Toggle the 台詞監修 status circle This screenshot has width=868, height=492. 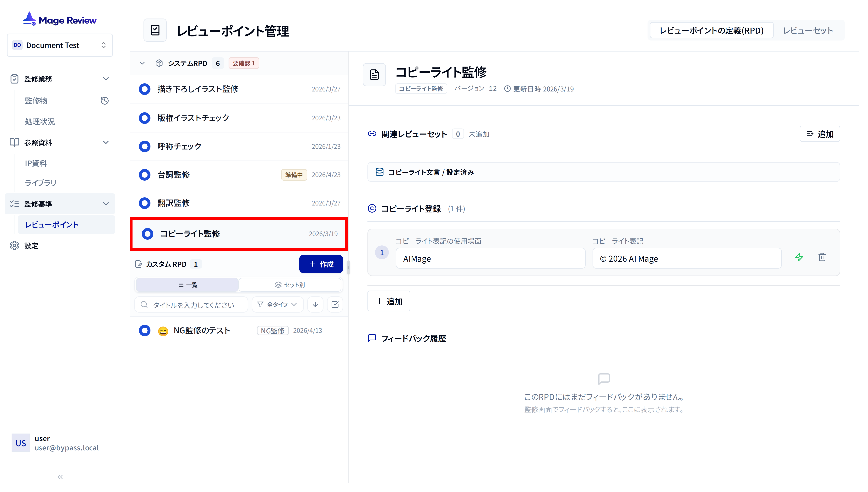coord(144,175)
